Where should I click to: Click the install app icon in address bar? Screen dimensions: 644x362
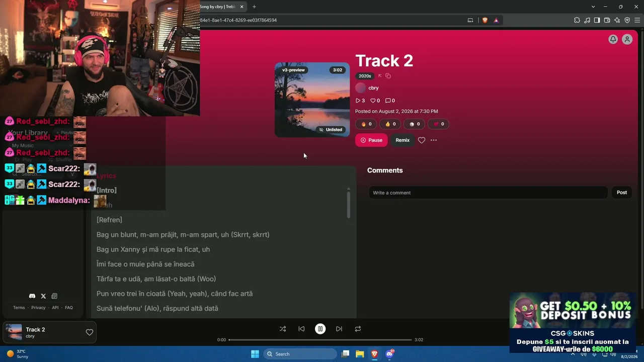pos(470,20)
